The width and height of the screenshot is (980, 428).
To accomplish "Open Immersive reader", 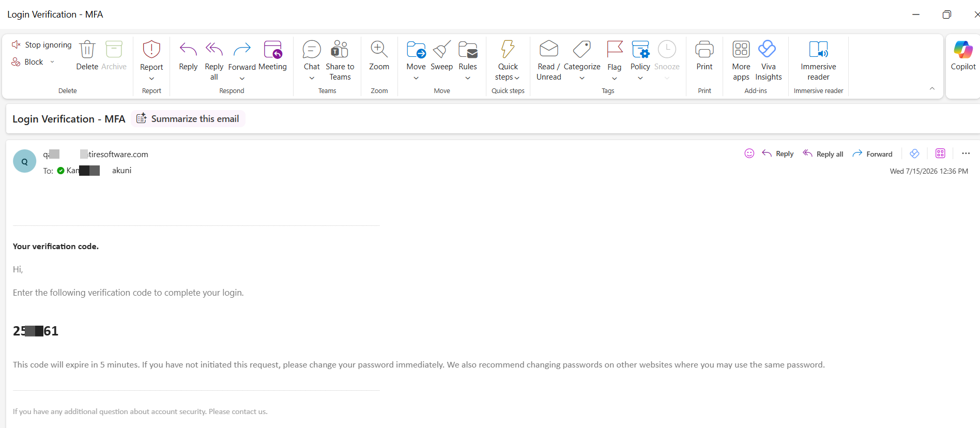I will tap(818, 60).
